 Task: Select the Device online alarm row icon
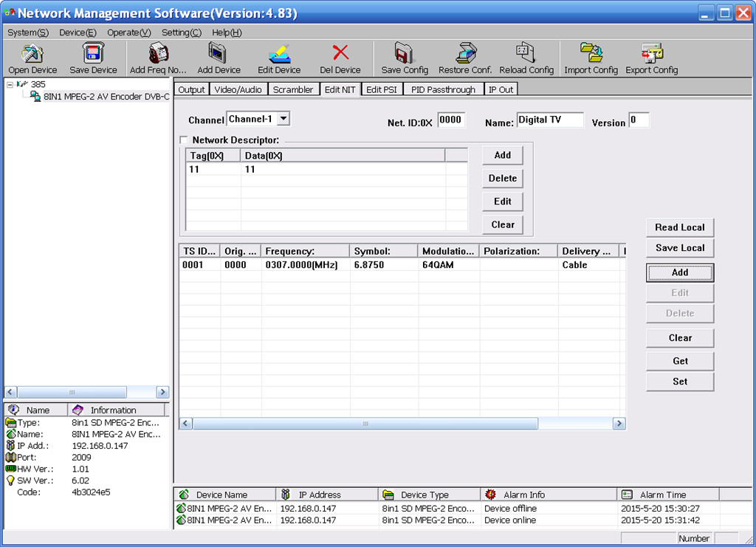pyautogui.click(x=181, y=520)
